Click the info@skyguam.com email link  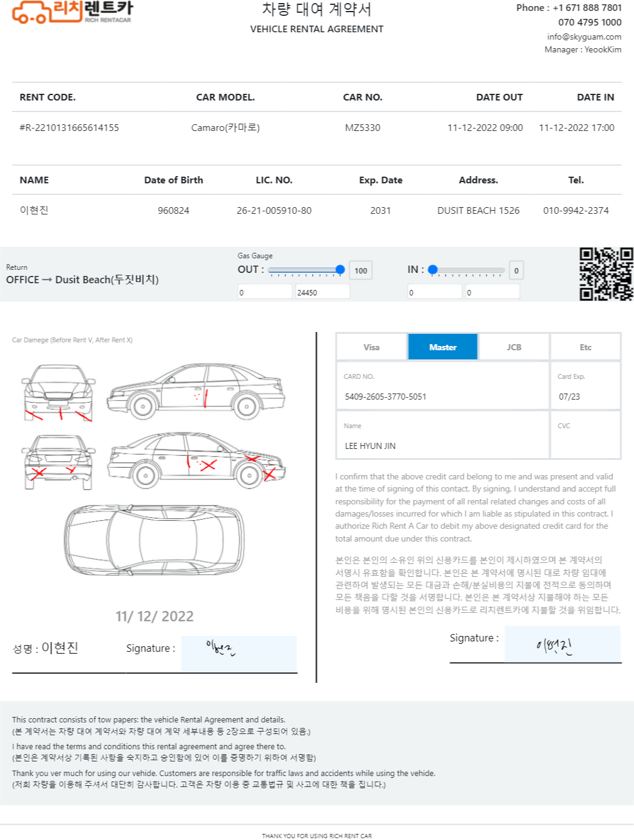click(x=584, y=37)
